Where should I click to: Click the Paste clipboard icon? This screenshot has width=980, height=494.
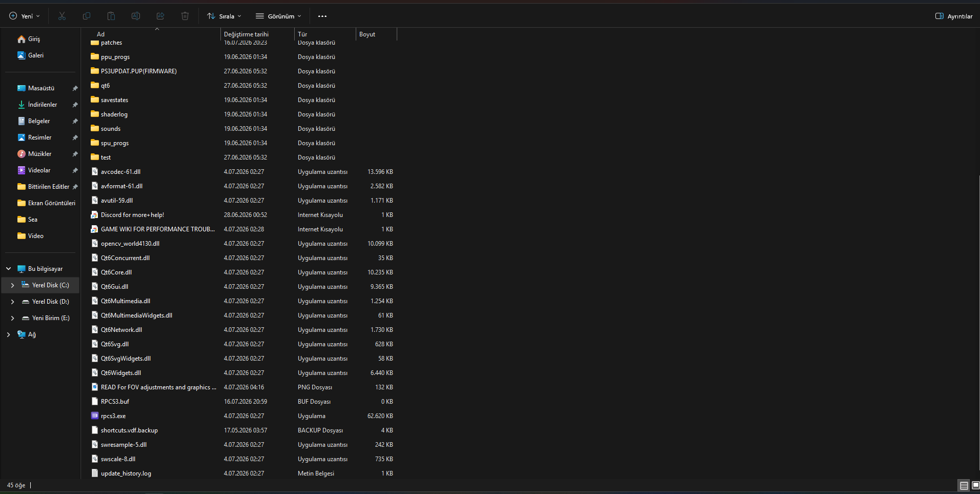[111, 16]
